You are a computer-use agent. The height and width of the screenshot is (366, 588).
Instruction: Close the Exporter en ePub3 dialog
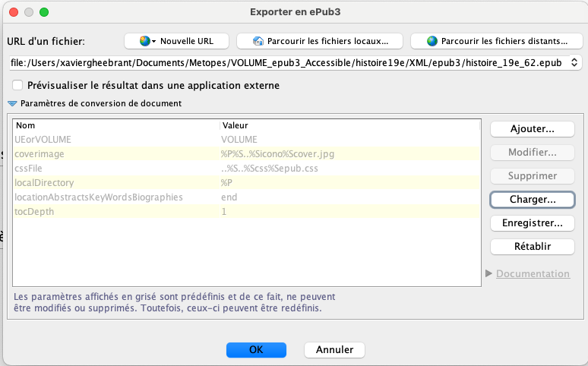tap(14, 12)
